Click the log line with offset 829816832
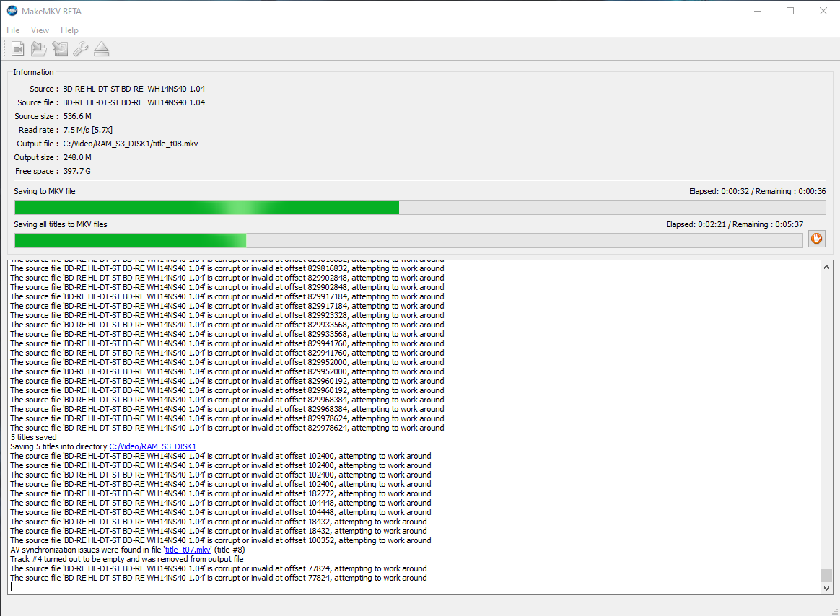Screen dimensions: 840x616 [x=227, y=268]
